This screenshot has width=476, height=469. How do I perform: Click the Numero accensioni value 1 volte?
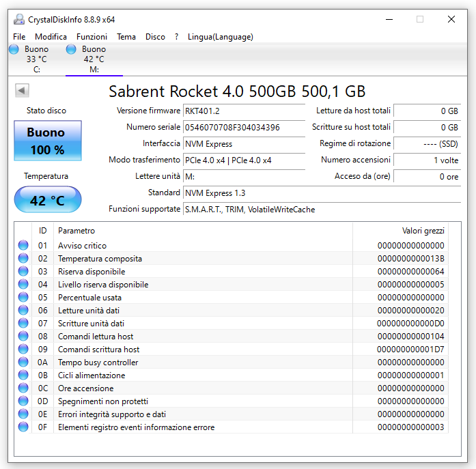click(x=427, y=160)
